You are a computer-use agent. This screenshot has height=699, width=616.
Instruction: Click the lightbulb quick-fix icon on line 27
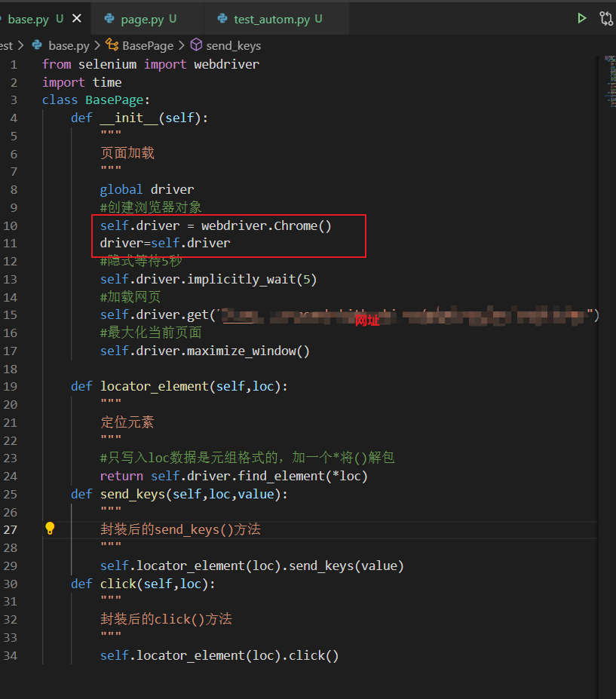coord(50,529)
